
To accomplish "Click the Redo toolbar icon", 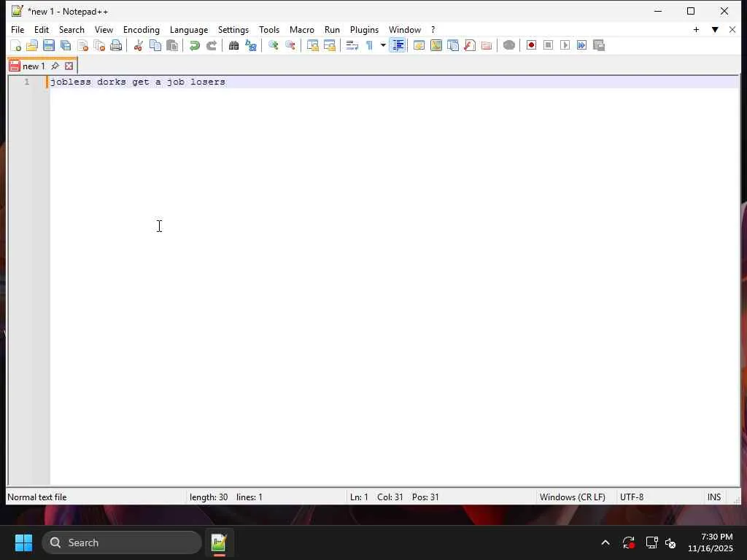I will click(x=211, y=45).
